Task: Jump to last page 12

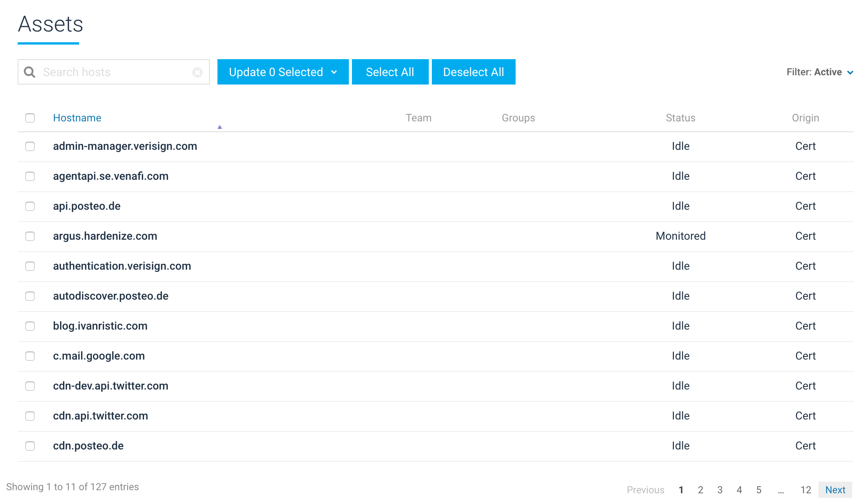Action: click(x=805, y=490)
